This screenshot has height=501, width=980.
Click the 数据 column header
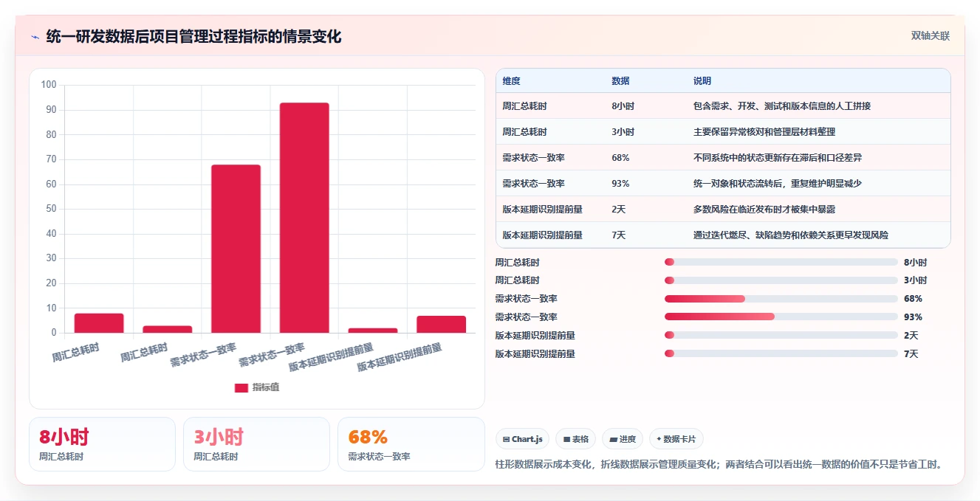(x=621, y=81)
